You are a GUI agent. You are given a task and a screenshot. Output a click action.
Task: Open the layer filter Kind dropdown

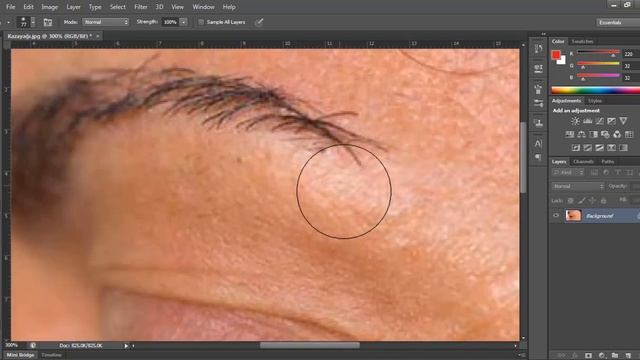pos(569,173)
